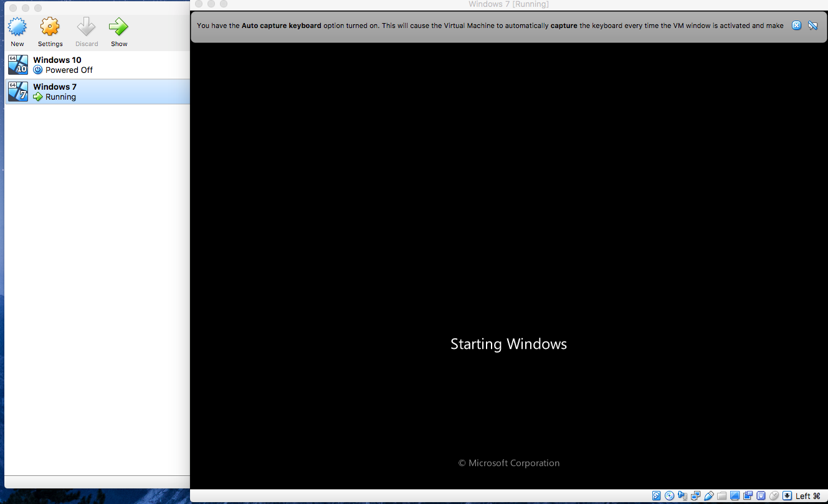Image resolution: width=828 pixels, height=504 pixels.
Task: Click the hard disk activity indicator
Action: point(656,496)
